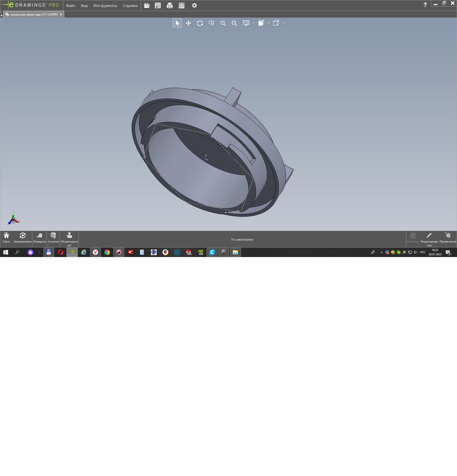Viewport: 457px width, 476px height.
Task: Open the settings gear in top toolbar
Action: tap(194, 5)
